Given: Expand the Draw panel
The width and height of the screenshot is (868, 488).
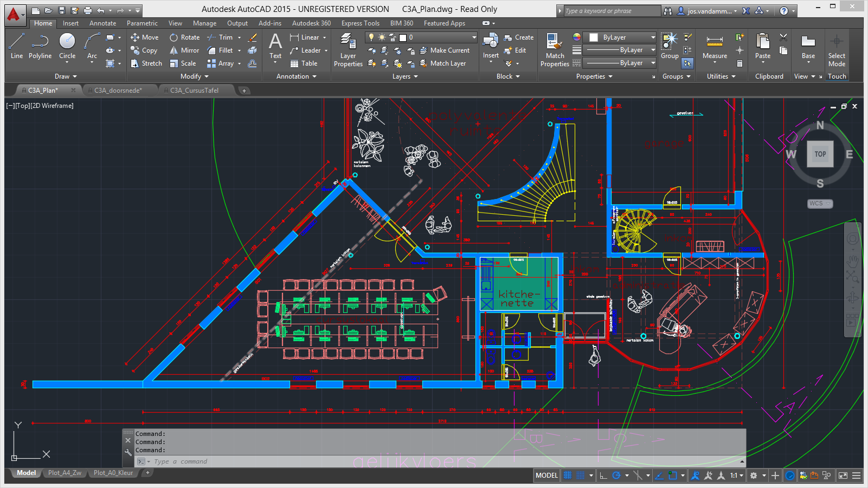Looking at the screenshot, I should (x=66, y=76).
